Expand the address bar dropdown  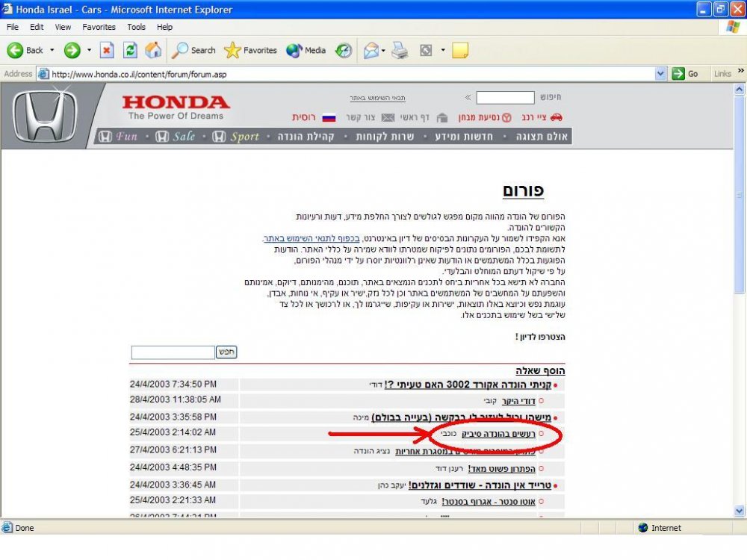660,74
